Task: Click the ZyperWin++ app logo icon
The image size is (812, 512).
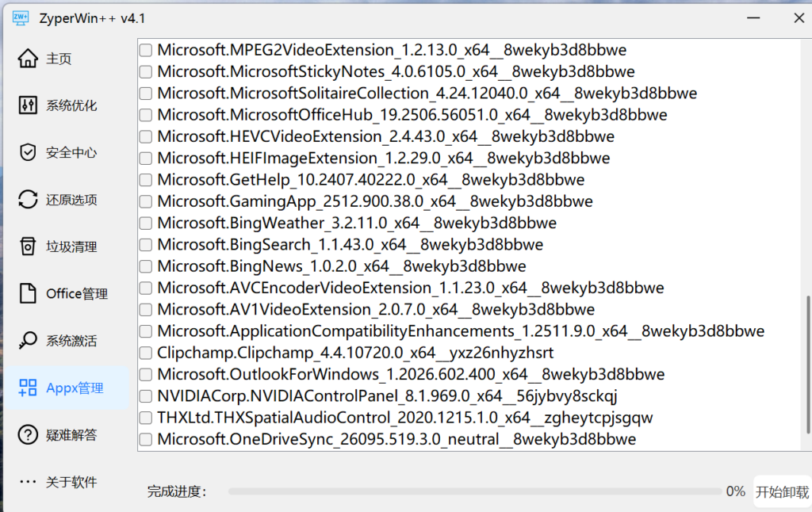Action: tap(21, 18)
